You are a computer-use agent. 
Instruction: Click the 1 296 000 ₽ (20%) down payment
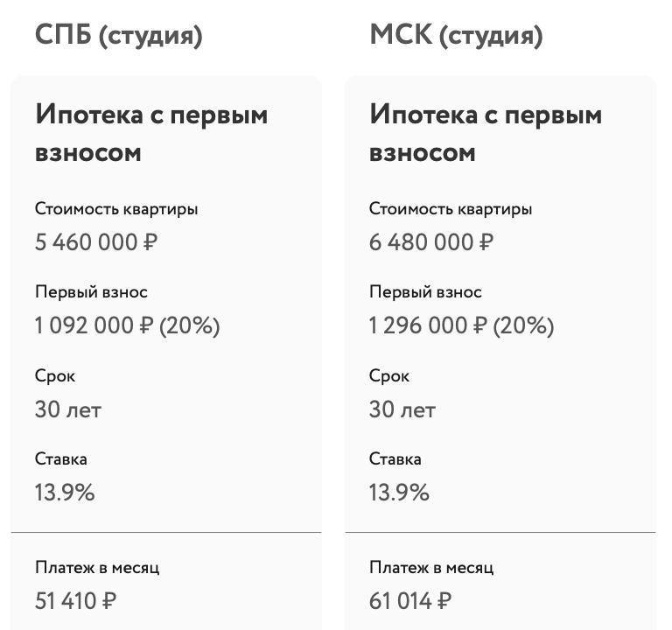tap(462, 325)
